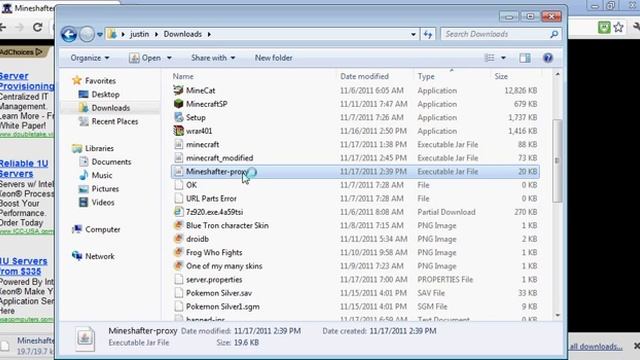Screen dimensions: 640x360
Task: Click the Open toolbar button
Action: [145, 58]
